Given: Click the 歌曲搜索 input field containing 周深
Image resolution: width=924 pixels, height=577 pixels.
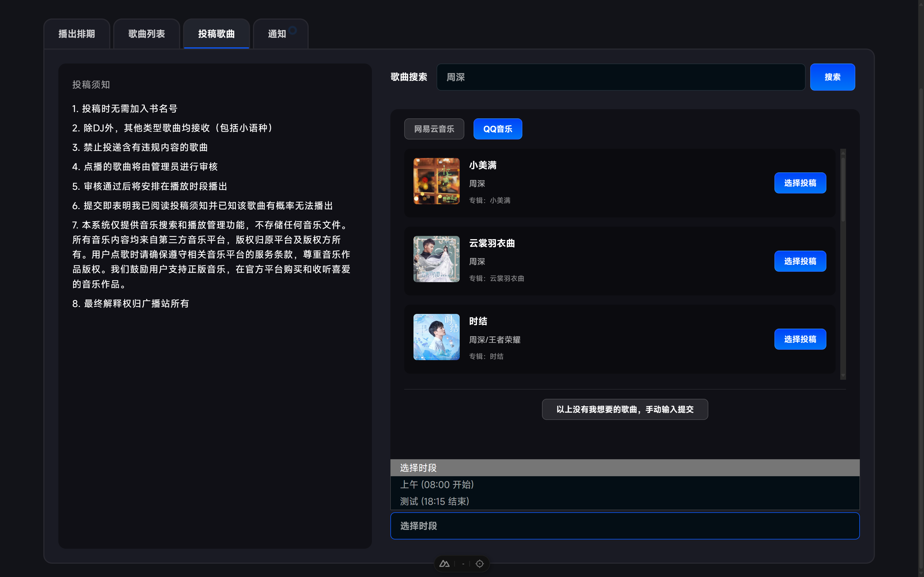Looking at the screenshot, I should tap(621, 77).
